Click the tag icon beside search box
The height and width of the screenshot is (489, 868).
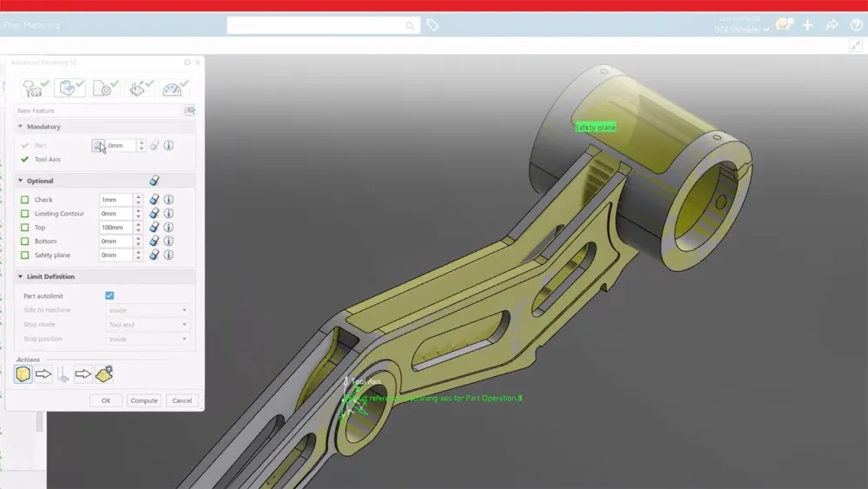click(432, 26)
